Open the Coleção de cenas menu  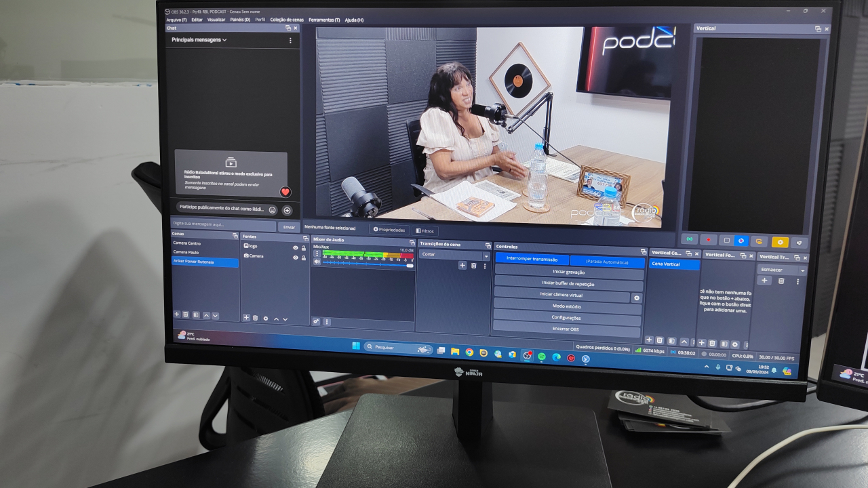pos(287,20)
